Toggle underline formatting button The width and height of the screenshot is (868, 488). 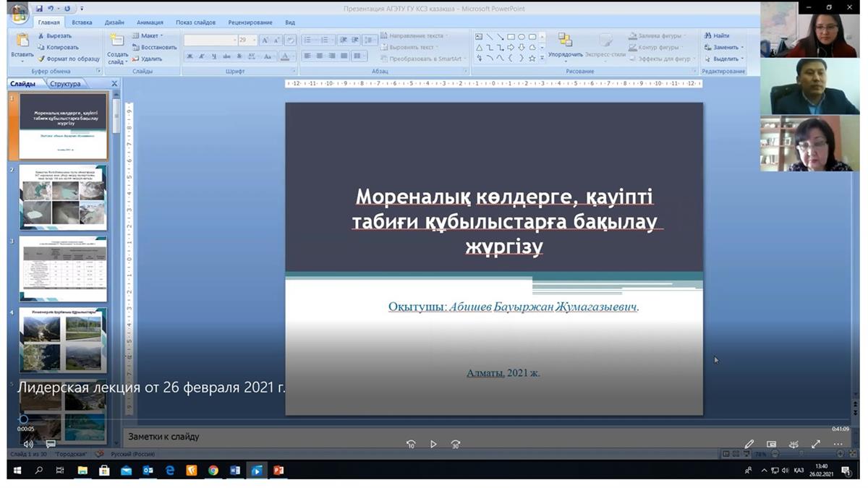click(214, 56)
